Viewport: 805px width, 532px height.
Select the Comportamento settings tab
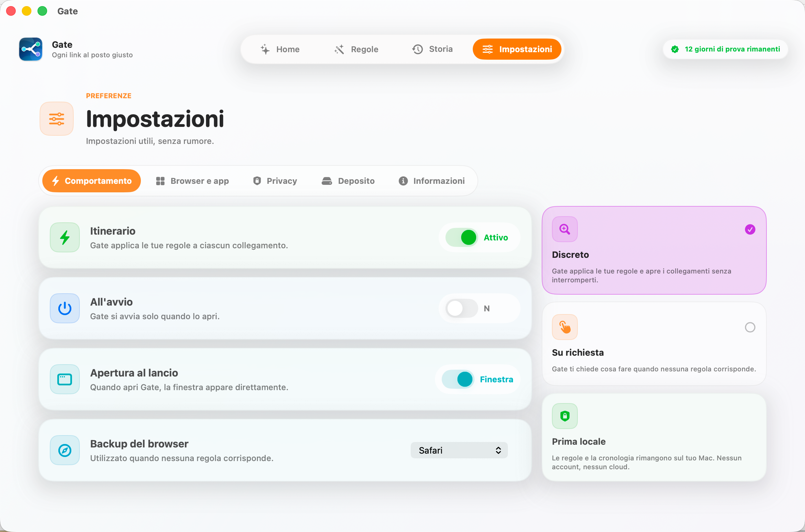pos(91,181)
